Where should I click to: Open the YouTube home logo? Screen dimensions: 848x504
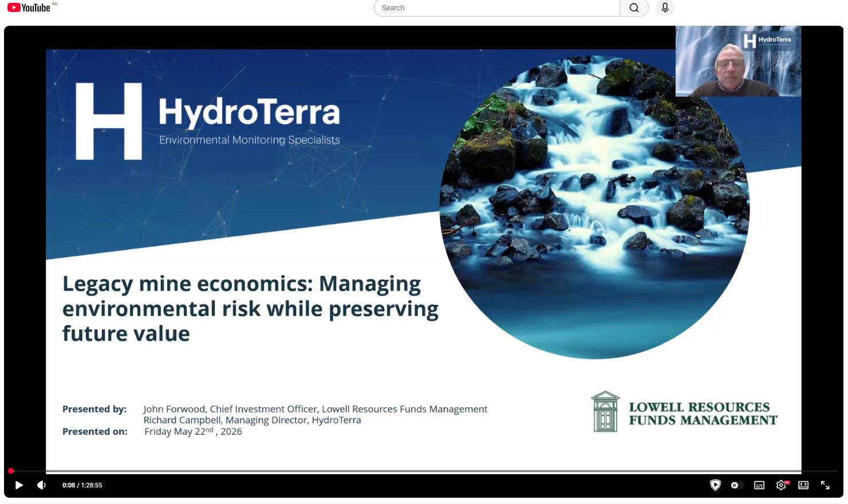(x=29, y=7)
